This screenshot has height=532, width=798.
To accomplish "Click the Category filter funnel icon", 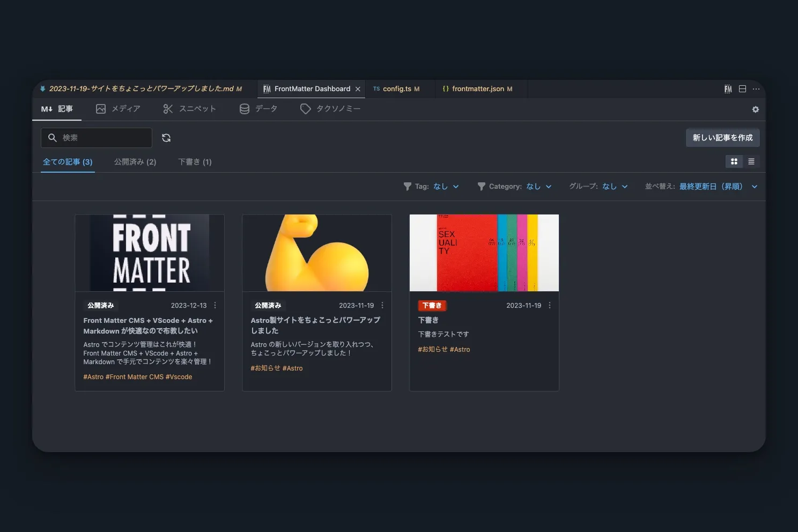I will tap(482, 186).
